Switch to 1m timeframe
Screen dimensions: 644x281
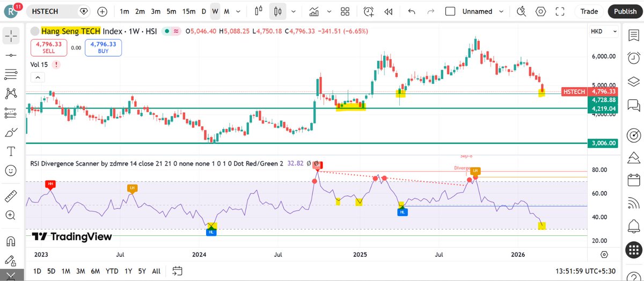click(x=124, y=11)
